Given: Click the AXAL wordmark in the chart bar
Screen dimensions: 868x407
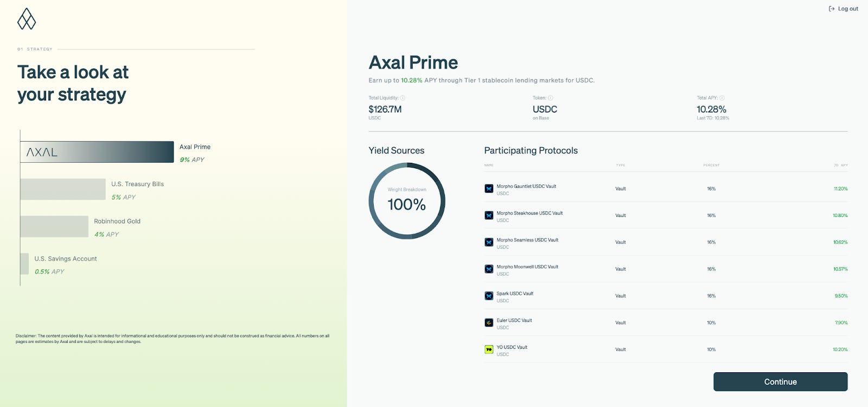Looking at the screenshot, I should coord(42,152).
